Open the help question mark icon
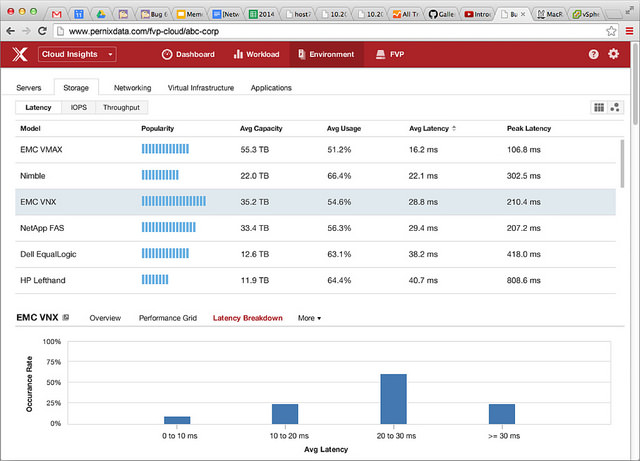Image resolution: width=640 pixels, height=461 pixels. pos(593,54)
